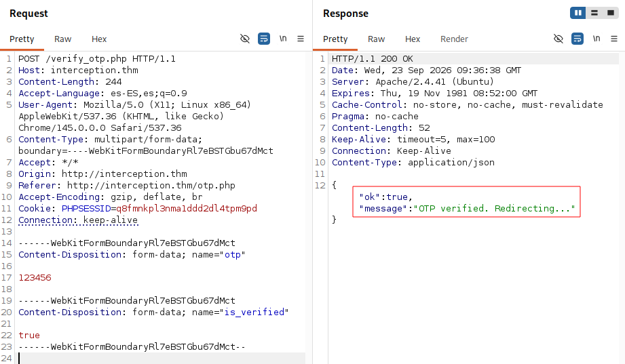Click the Content-Type: application/json header
This screenshot has width=625, height=364.
click(x=413, y=163)
